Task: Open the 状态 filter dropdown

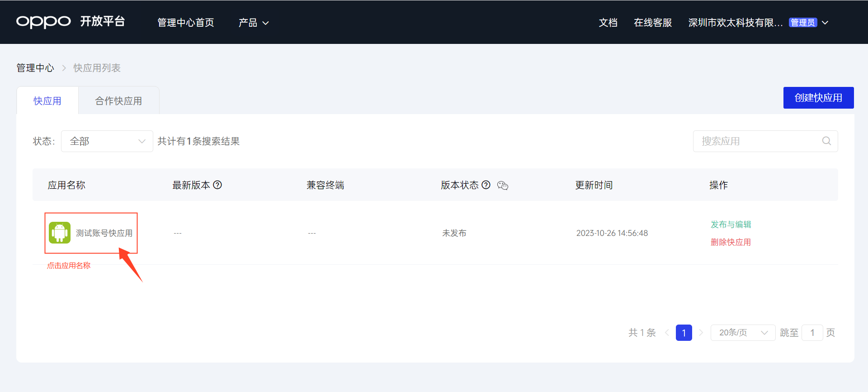Action: click(x=107, y=141)
